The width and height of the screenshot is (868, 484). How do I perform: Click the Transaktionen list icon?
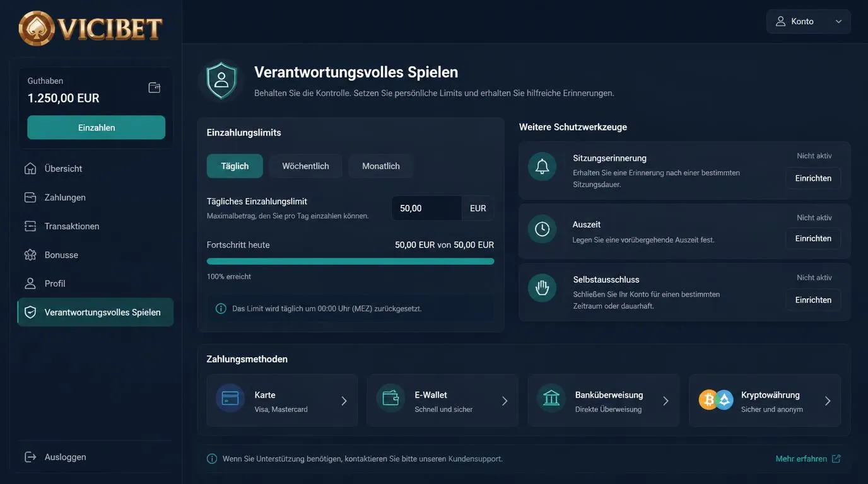(x=30, y=226)
